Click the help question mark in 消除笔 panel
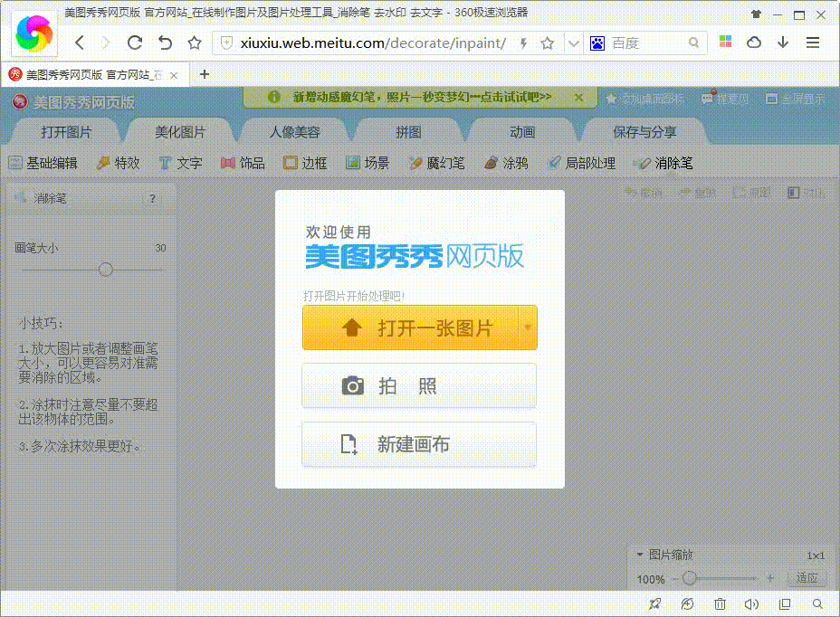The image size is (840, 617). point(153,198)
